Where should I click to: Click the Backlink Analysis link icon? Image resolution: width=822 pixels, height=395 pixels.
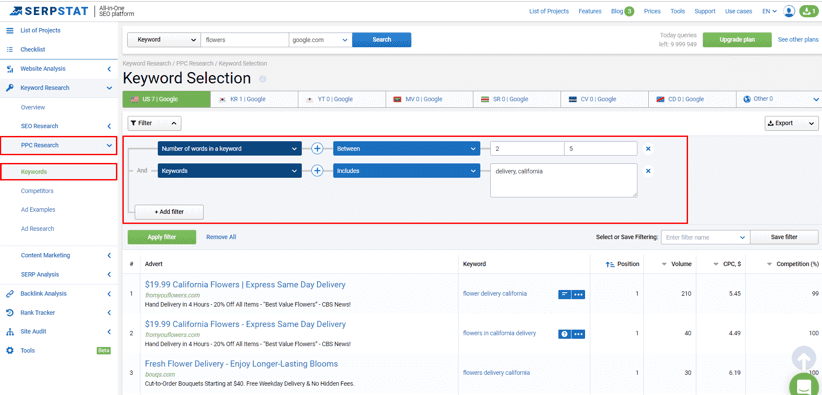coord(9,294)
